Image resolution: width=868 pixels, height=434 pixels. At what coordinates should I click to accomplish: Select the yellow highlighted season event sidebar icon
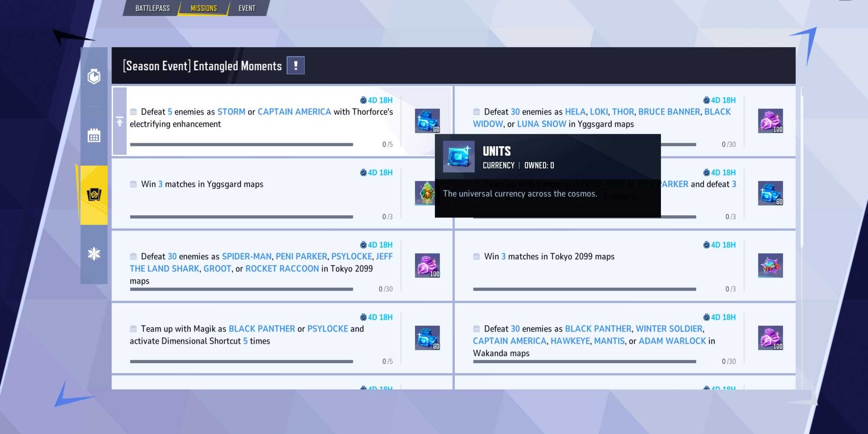coord(94,195)
